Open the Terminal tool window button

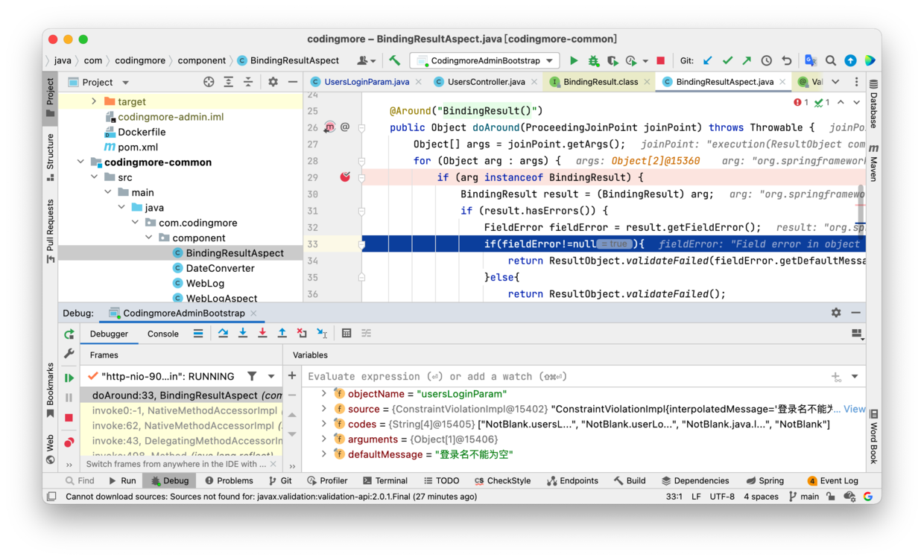(385, 481)
